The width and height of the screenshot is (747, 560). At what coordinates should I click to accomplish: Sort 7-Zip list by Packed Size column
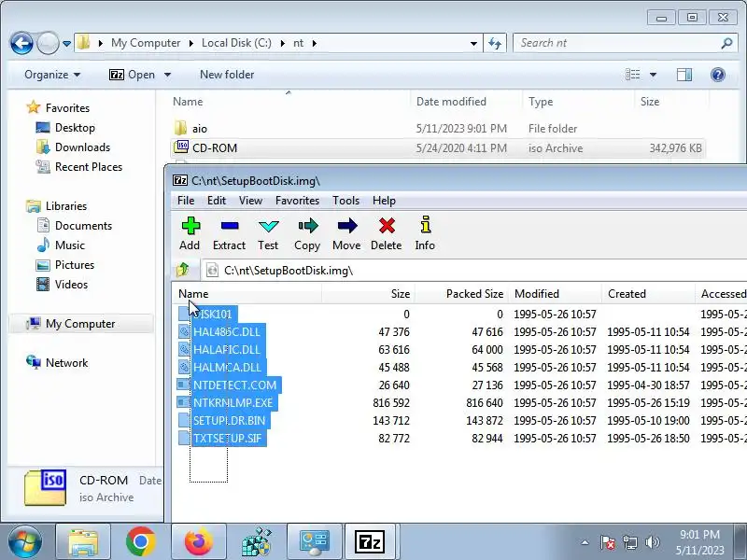(461, 294)
